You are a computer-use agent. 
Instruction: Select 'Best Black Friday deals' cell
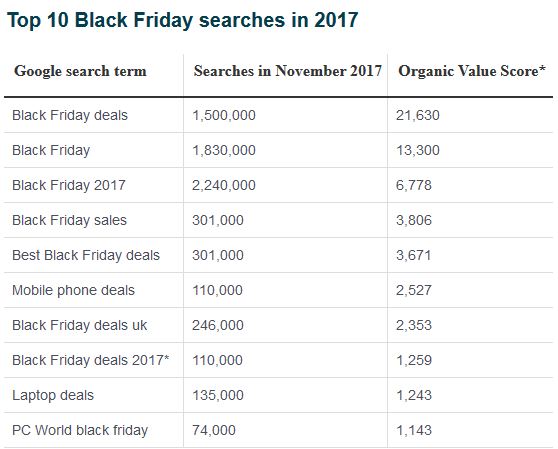tap(86, 255)
